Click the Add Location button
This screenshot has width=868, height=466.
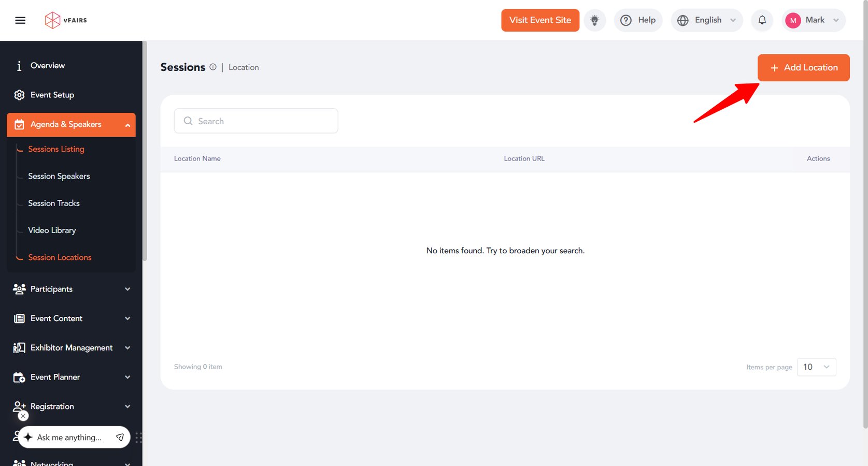(803, 68)
